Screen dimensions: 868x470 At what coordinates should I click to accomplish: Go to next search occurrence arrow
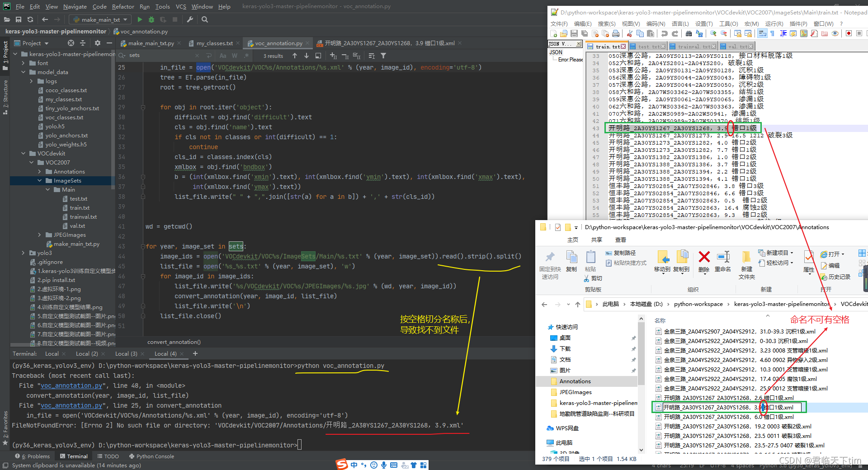(x=307, y=56)
